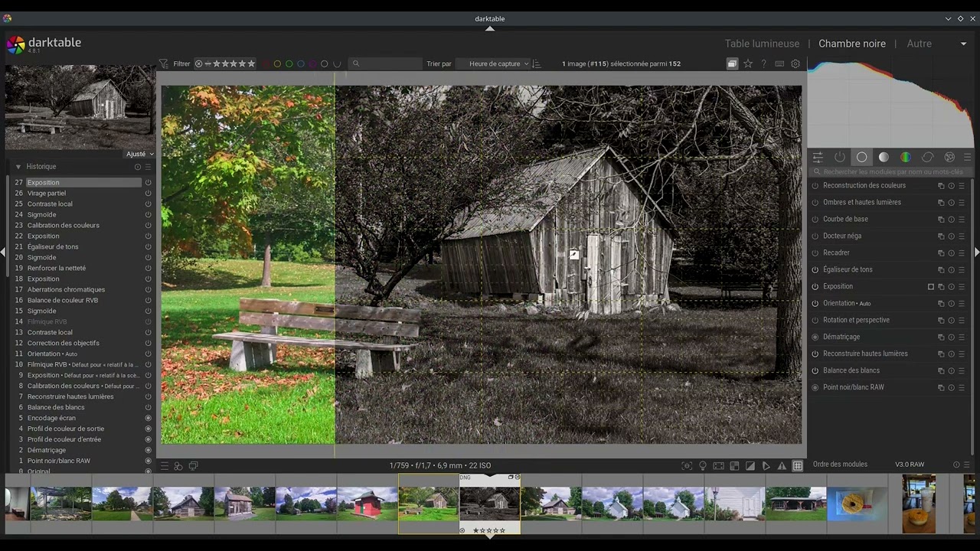Open the Autre views menu
980x551 pixels.
click(x=919, y=44)
